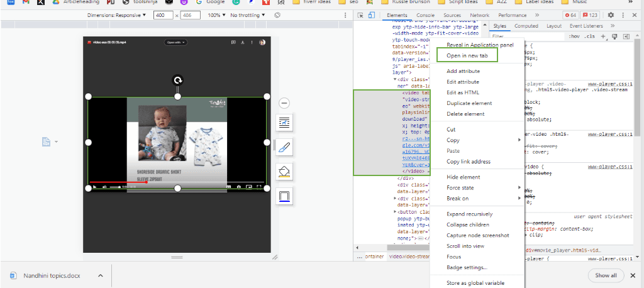Close the downloads bar with the X
Screen dimensions: 644x288
pos(633,275)
